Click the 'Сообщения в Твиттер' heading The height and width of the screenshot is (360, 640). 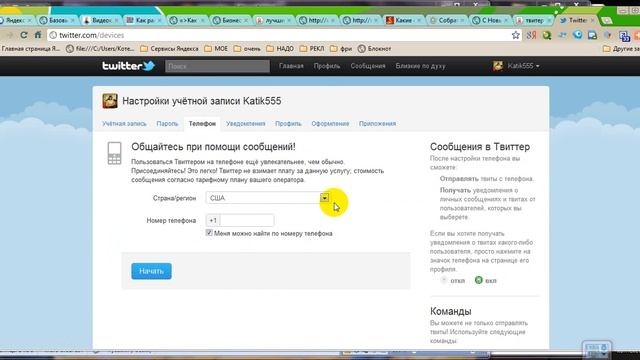480,147
